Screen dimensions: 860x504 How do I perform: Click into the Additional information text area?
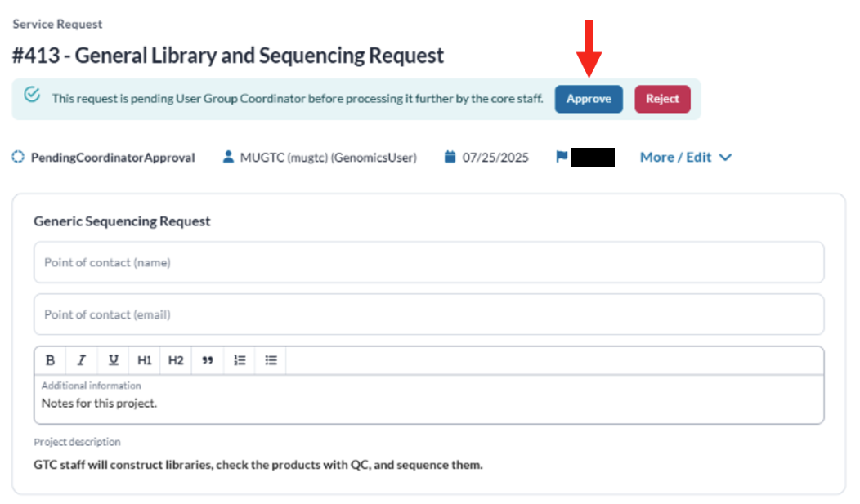[x=428, y=404]
